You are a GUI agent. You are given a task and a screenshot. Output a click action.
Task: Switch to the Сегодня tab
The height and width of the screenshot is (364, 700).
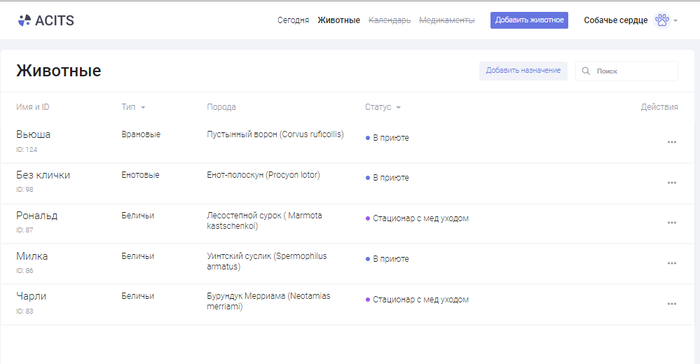tap(293, 20)
